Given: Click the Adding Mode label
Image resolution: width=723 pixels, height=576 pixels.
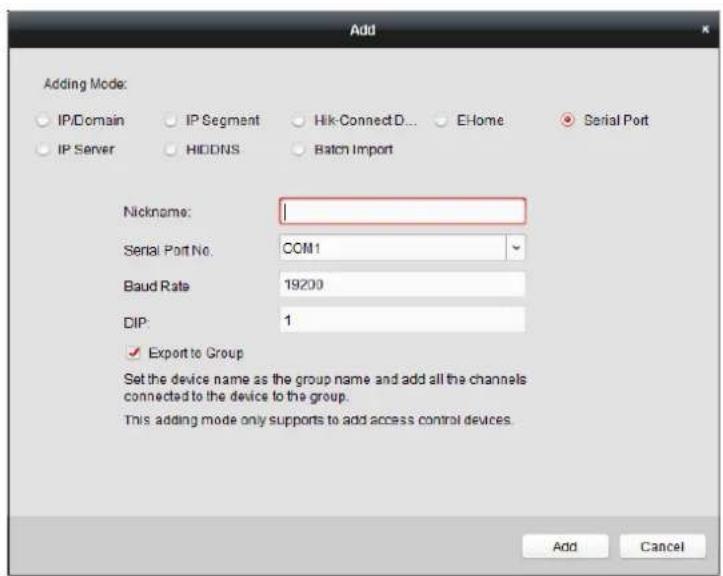Looking at the screenshot, I should (85, 84).
